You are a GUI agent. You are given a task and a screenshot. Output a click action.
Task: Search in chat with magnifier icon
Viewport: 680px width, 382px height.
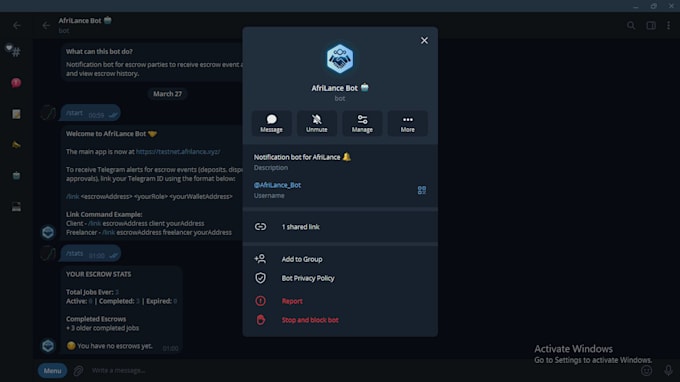(631, 26)
